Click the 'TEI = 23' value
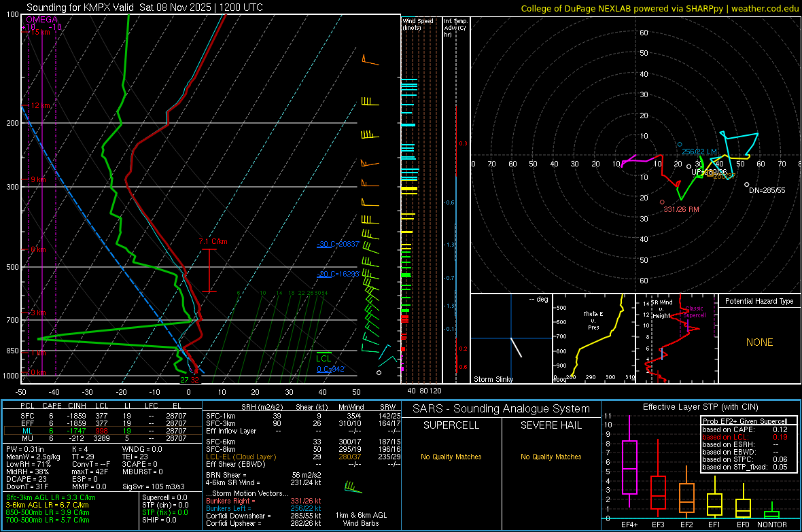Screen dimensions: 802x532 (135, 457)
